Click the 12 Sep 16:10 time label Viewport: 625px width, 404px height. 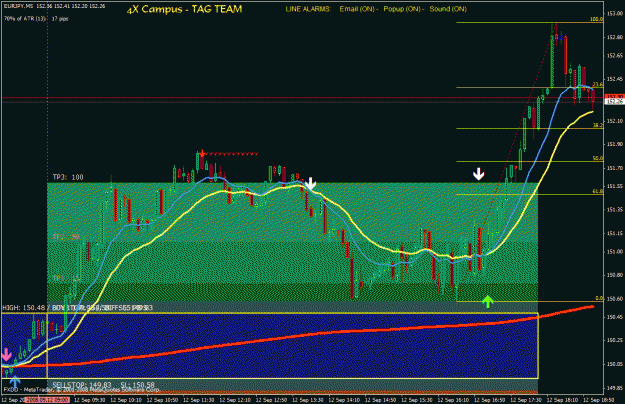(453, 400)
